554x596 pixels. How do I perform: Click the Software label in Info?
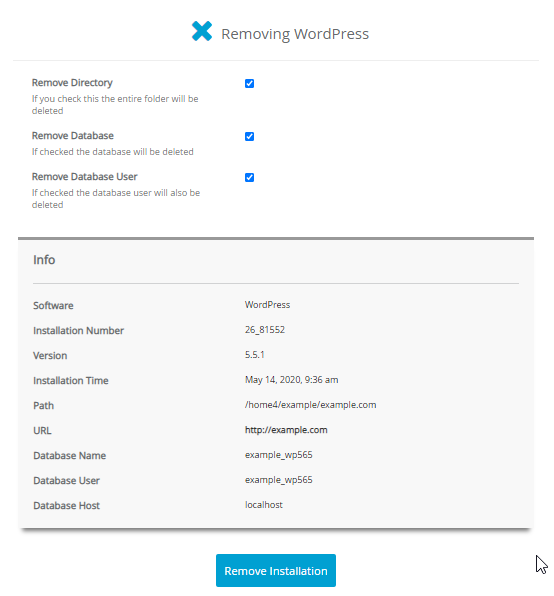click(x=53, y=306)
